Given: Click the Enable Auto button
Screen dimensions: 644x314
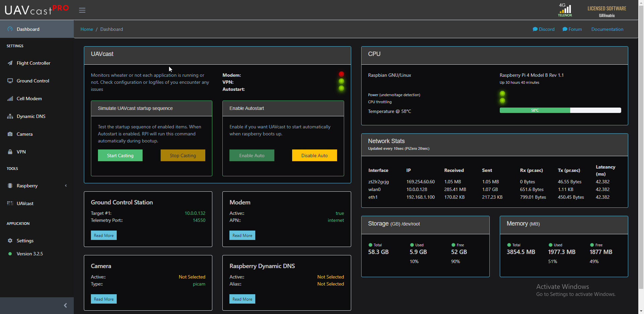Looking at the screenshot, I should [x=252, y=155].
